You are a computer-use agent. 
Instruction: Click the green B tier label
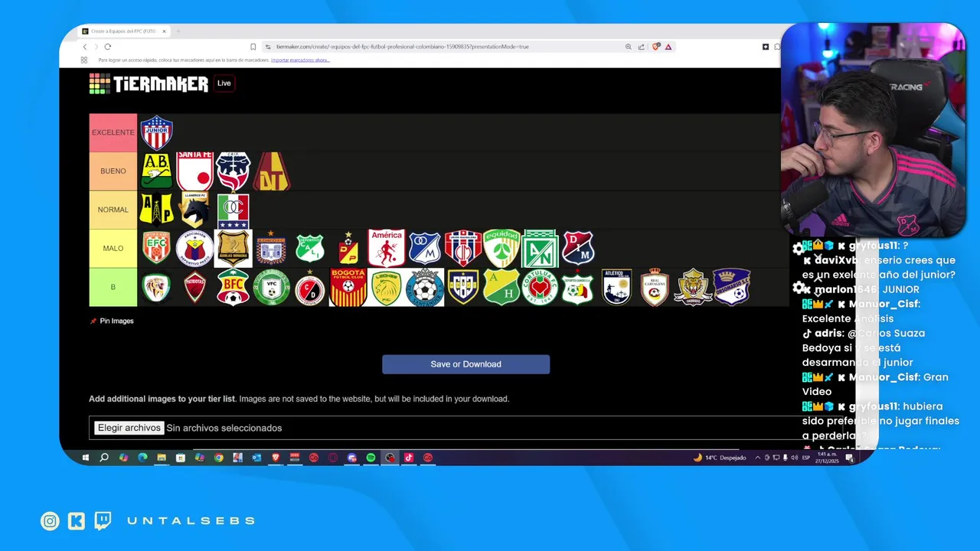coord(113,287)
